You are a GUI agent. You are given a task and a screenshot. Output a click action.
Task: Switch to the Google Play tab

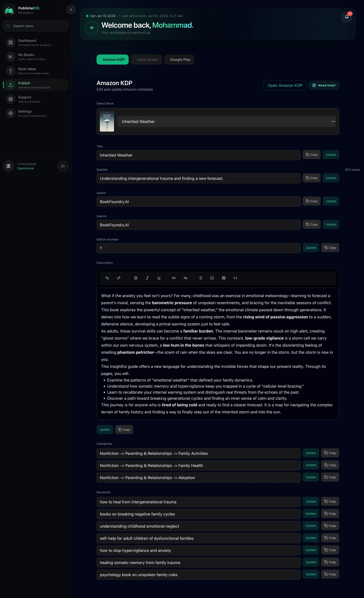(x=179, y=60)
